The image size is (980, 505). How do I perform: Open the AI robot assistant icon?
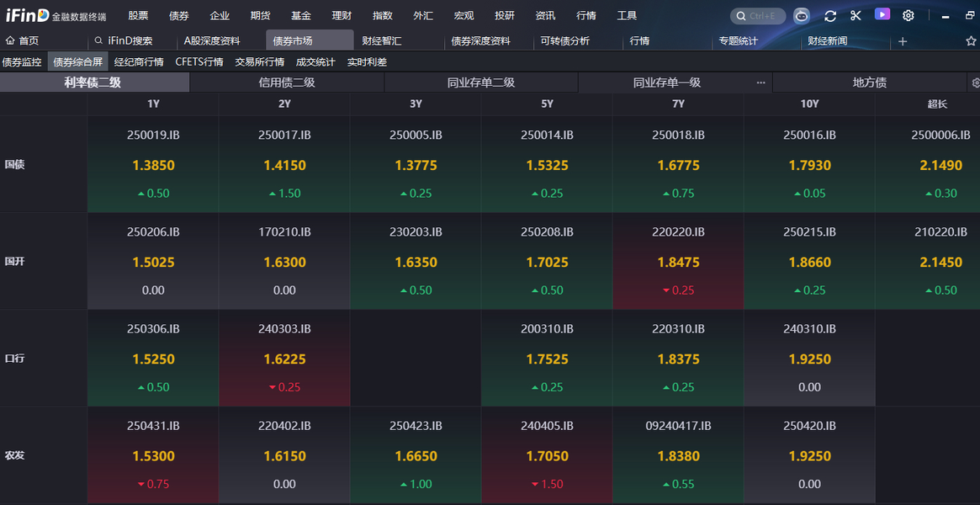pyautogui.click(x=803, y=15)
